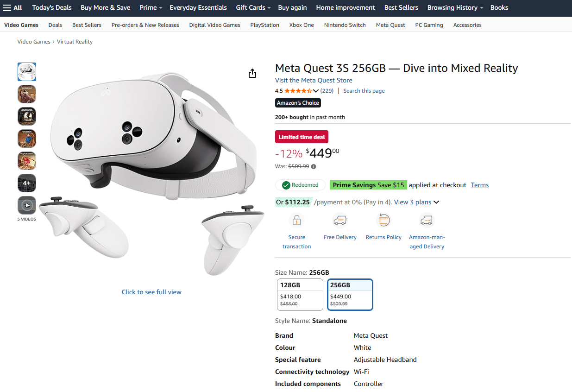Click the info icon beside Was price
The height and width of the screenshot is (392, 572).
click(x=314, y=167)
